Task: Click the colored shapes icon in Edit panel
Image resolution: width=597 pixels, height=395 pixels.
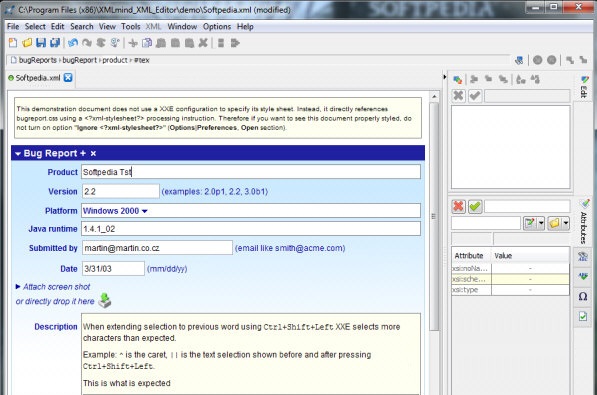Action: (x=458, y=79)
